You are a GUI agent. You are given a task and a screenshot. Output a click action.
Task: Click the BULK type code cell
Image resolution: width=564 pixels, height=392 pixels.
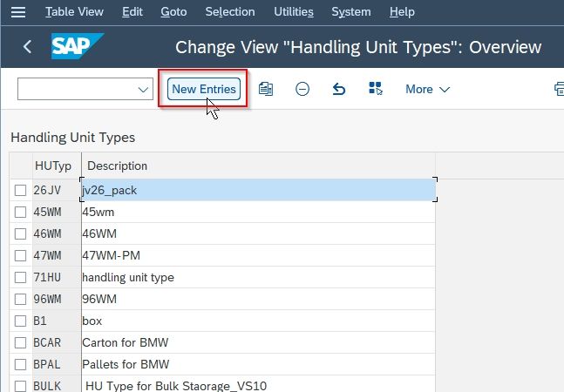(x=57, y=384)
